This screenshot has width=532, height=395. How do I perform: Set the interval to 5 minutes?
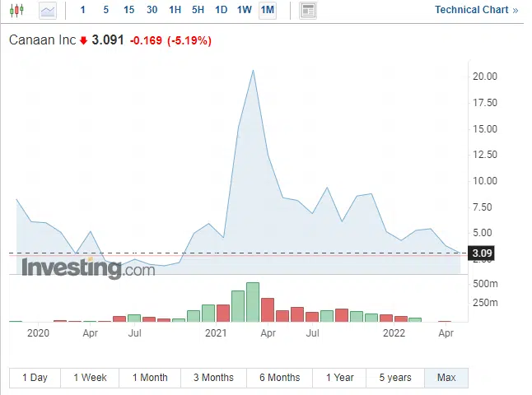click(106, 10)
